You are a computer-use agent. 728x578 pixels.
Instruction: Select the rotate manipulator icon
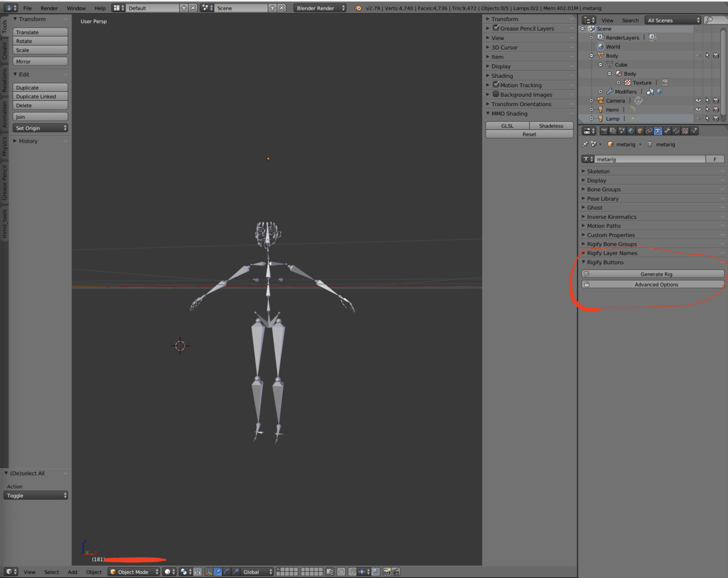click(227, 572)
